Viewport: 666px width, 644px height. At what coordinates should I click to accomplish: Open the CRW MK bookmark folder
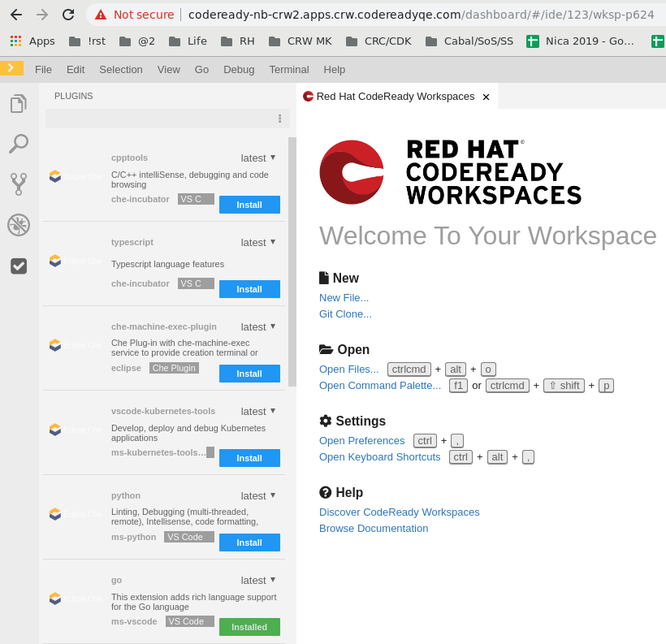point(301,41)
